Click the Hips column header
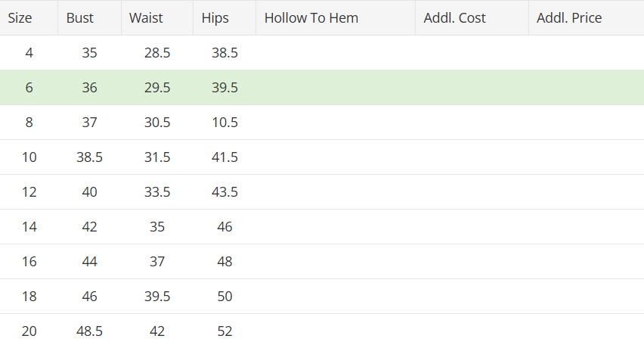The height and width of the screenshot is (345, 644). (x=224, y=17)
